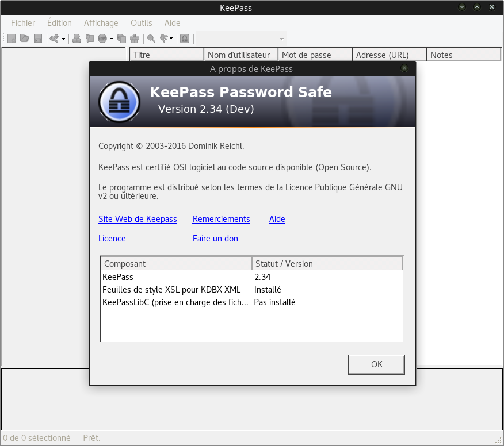Click the Copyright 2003-2016 Dominik Reichl text
The image size is (504, 446).
pos(171,146)
